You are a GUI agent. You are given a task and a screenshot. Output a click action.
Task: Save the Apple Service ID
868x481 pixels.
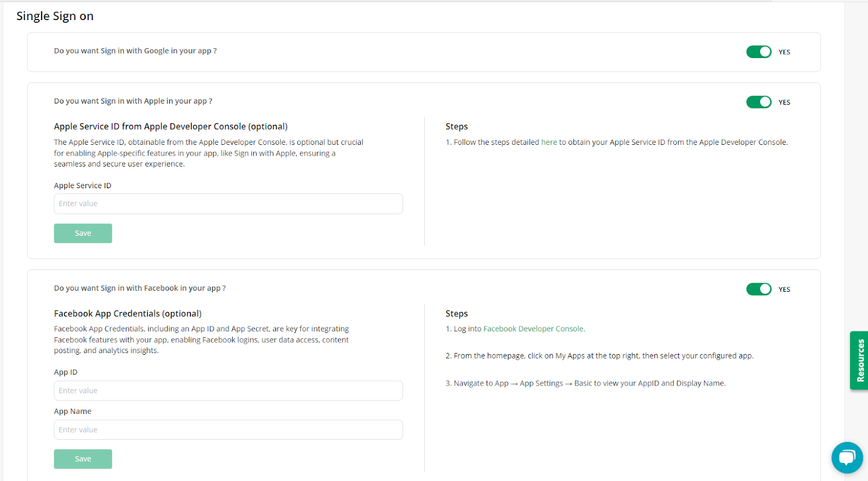83,233
